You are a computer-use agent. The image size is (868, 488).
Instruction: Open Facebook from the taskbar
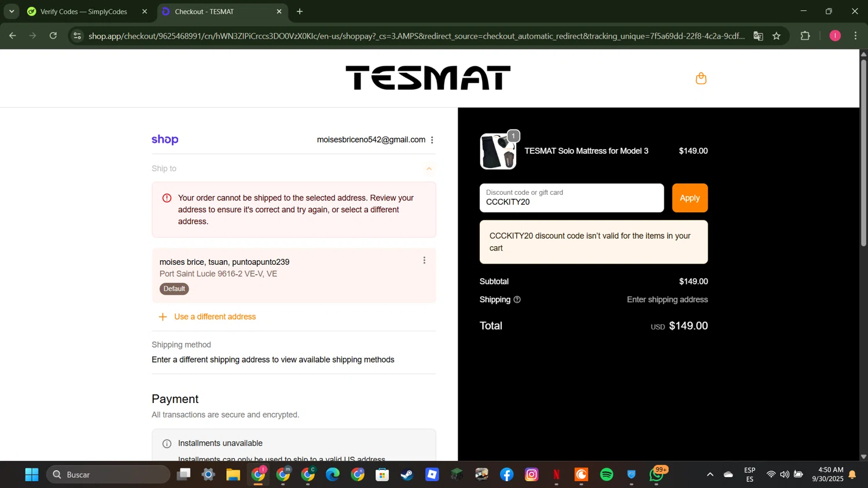pos(507,475)
